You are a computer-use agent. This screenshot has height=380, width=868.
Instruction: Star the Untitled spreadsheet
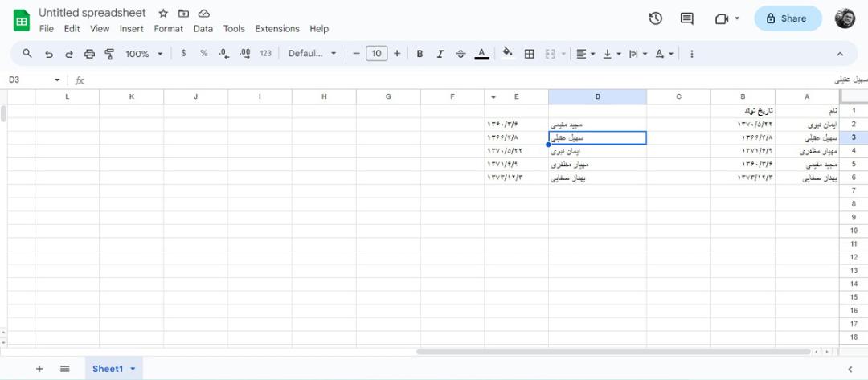click(x=162, y=14)
